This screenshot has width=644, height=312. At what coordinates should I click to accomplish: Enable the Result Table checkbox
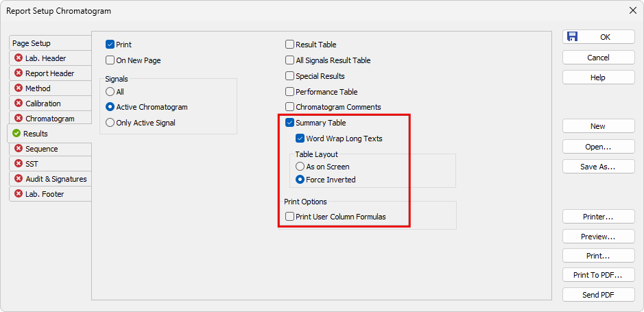point(289,45)
